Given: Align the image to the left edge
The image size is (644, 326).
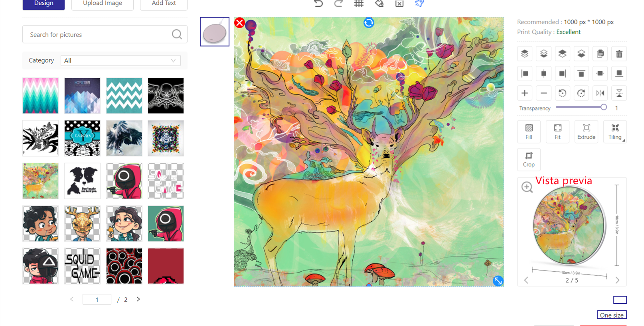Looking at the screenshot, I should pyautogui.click(x=525, y=74).
